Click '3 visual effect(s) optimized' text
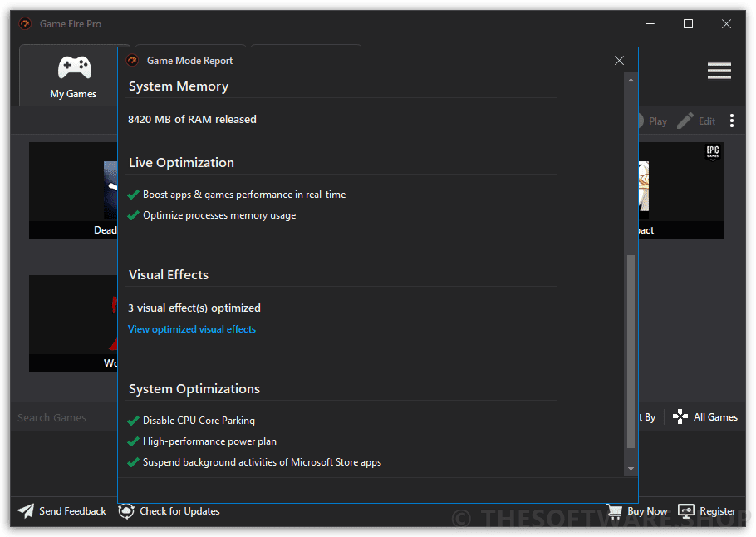Viewport: 756px width, 537px height. click(194, 308)
